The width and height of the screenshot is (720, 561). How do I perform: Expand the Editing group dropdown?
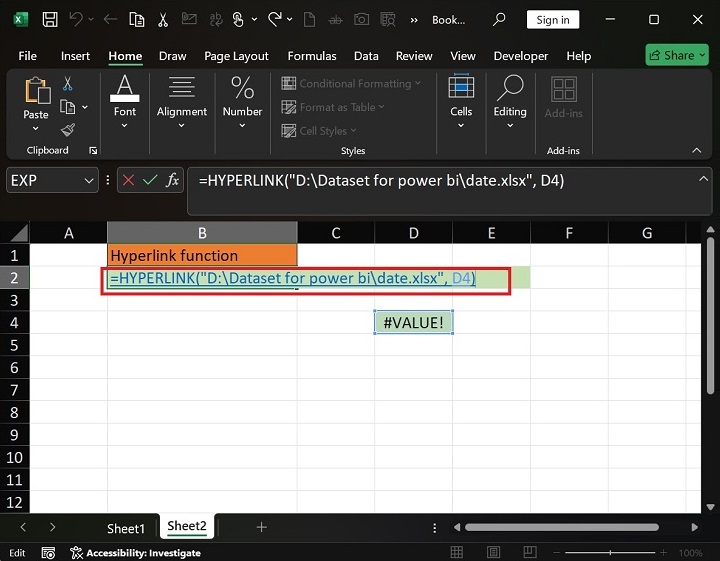click(x=510, y=126)
